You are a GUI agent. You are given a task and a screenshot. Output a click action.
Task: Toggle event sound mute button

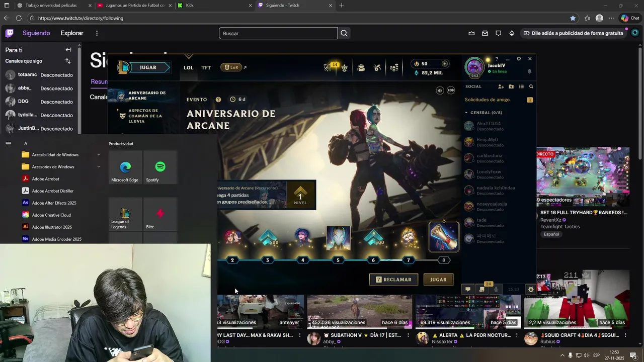tap(440, 90)
